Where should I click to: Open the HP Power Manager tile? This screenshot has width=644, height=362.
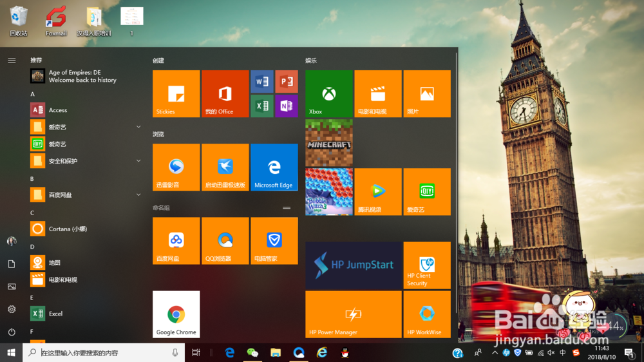[353, 314]
